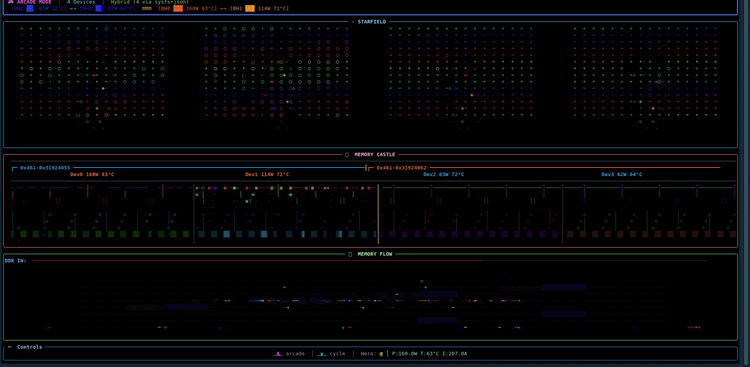
Task: Click the 'Dev2 63W 72°C' label
Action: click(x=443, y=175)
